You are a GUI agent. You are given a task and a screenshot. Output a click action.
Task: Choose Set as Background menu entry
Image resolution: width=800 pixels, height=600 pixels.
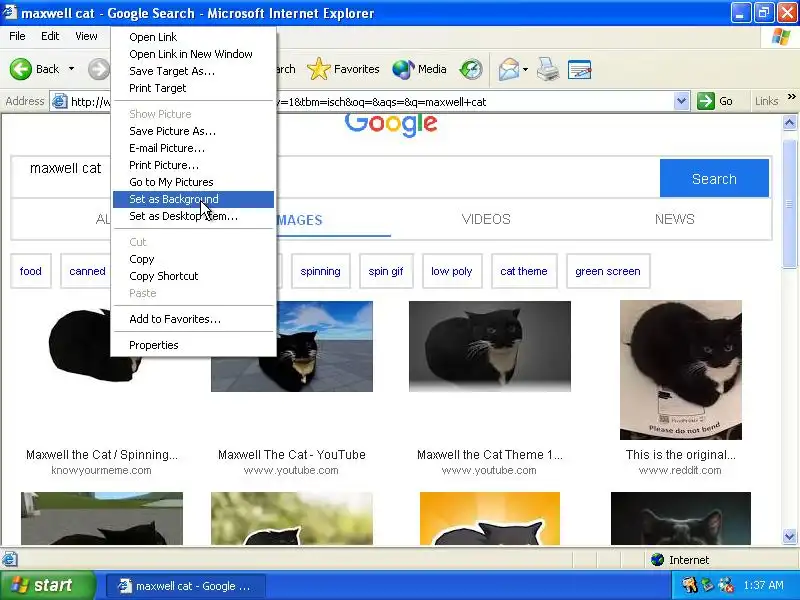tap(193, 199)
